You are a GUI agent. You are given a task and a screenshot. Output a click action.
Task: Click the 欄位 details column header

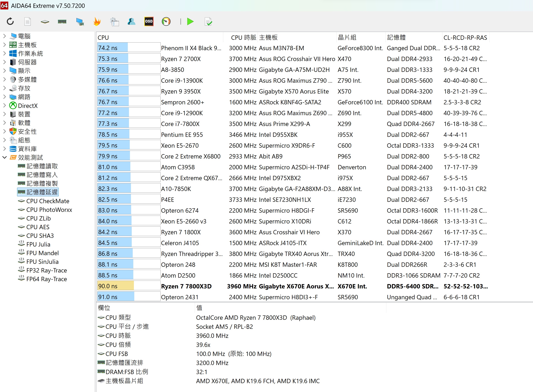(x=146, y=308)
